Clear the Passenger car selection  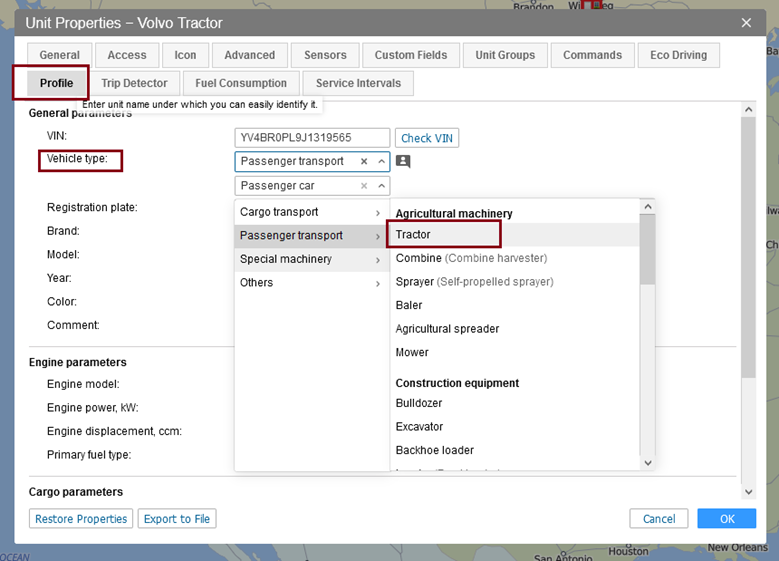click(364, 186)
